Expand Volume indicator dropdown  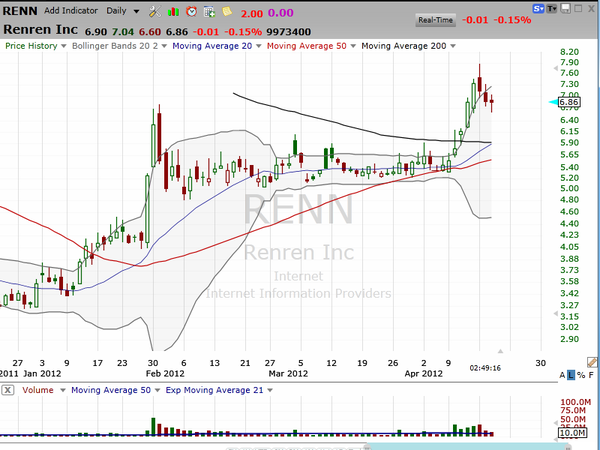63,390
